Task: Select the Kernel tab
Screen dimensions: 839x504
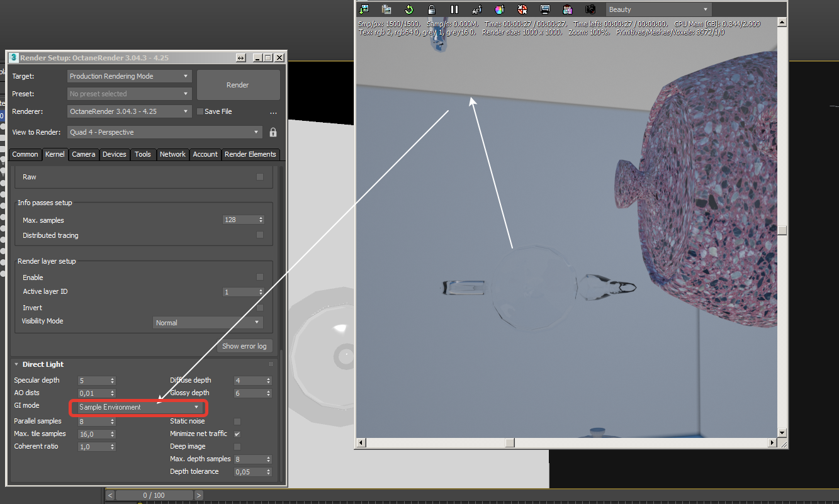Action: pyautogui.click(x=55, y=154)
